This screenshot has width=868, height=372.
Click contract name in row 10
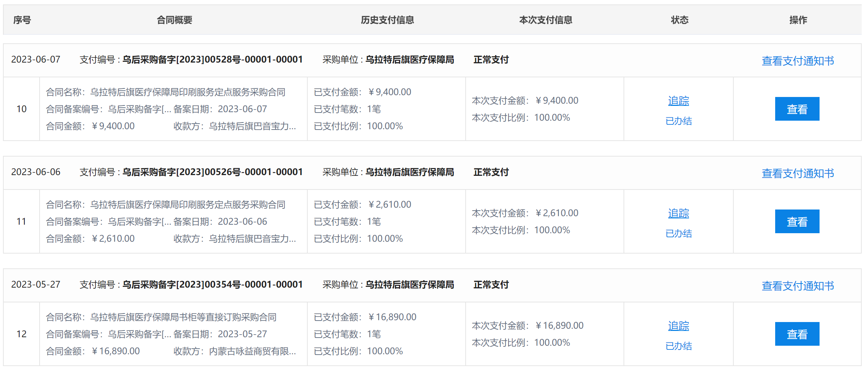tap(188, 92)
